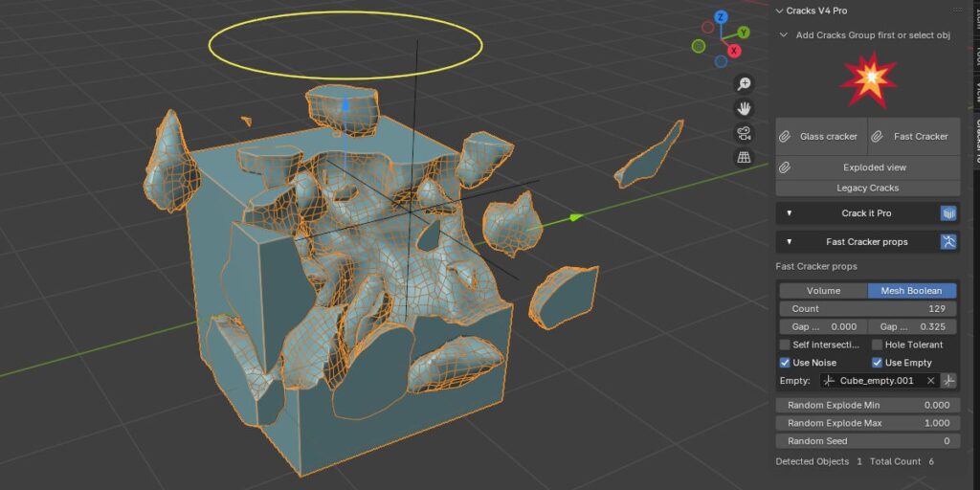This screenshot has width=980, height=490.
Task: Collapse the Cracks V4 Pro panel
Action: point(779,11)
